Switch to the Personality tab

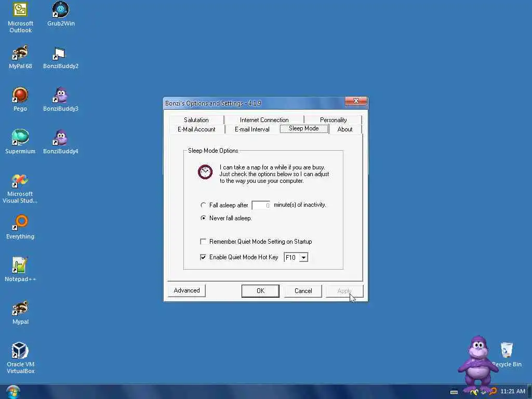(333, 120)
